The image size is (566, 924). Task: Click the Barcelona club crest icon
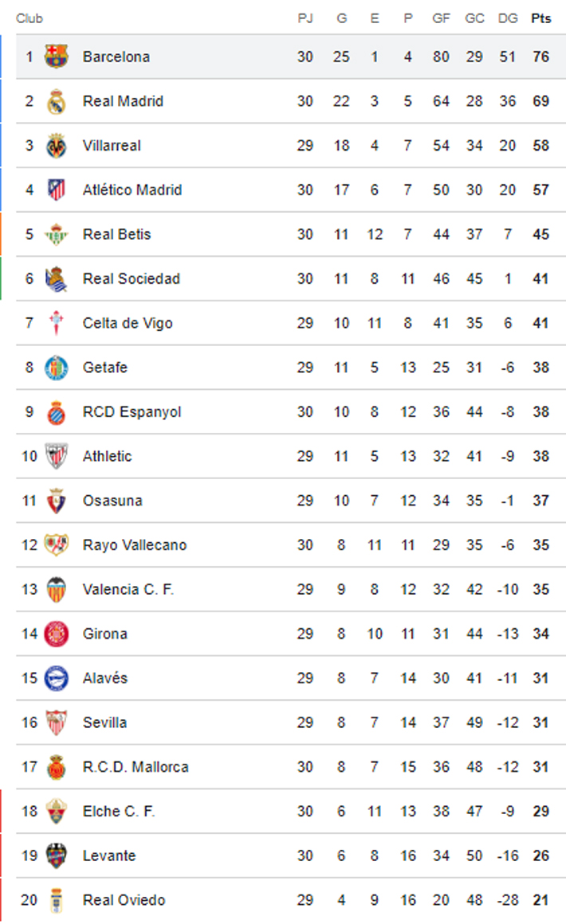click(x=56, y=57)
